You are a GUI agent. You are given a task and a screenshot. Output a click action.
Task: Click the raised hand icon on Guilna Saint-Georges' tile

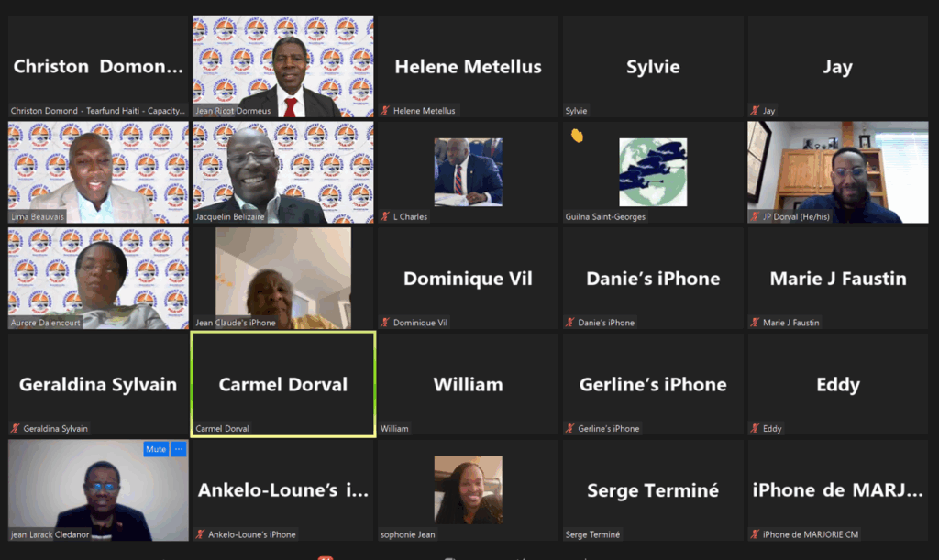click(577, 136)
